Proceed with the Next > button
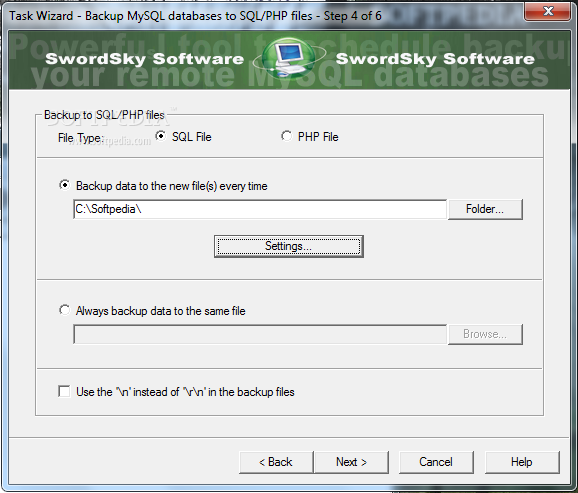578x493 pixels. (x=351, y=462)
